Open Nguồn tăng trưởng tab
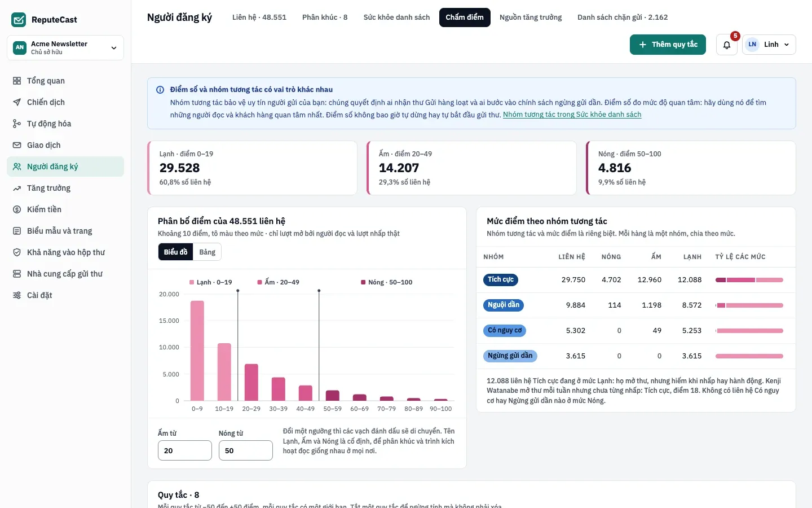 (531, 17)
